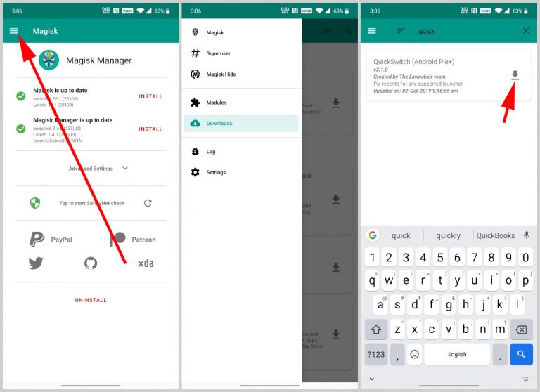The height and width of the screenshot is (392, 540).
Task: Tap the m key on the keyboard
Action: coord(500,329)
